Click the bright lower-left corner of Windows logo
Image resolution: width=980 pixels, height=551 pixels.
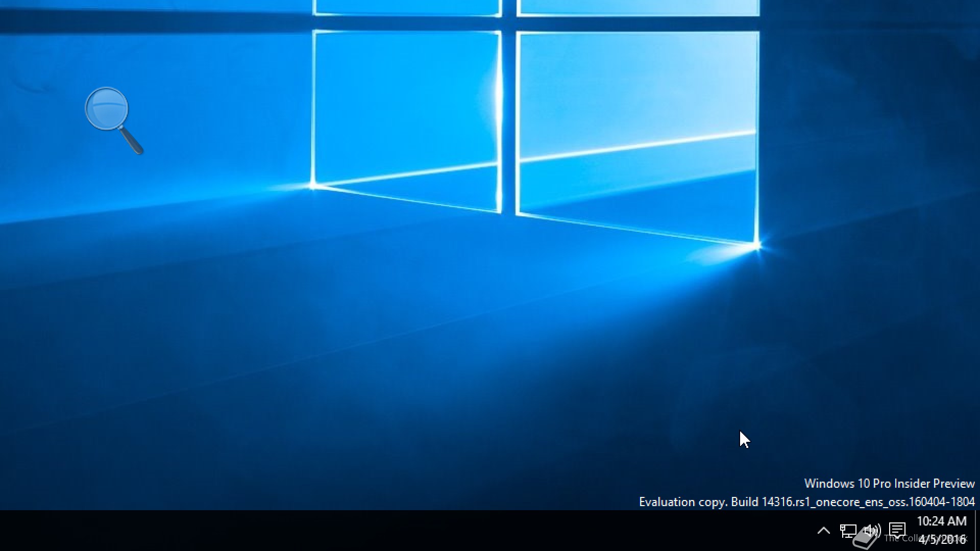pyautogui.click(x=312, y=186)
